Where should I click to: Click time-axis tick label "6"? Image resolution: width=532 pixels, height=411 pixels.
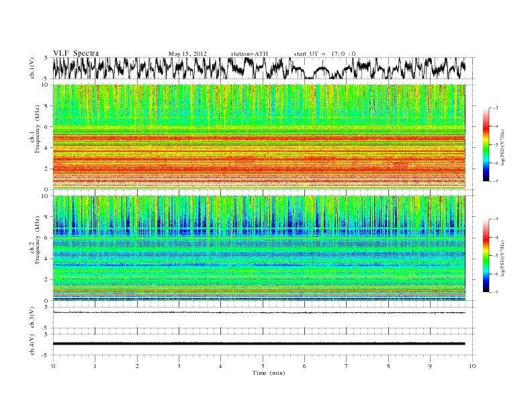click(304, 366)
